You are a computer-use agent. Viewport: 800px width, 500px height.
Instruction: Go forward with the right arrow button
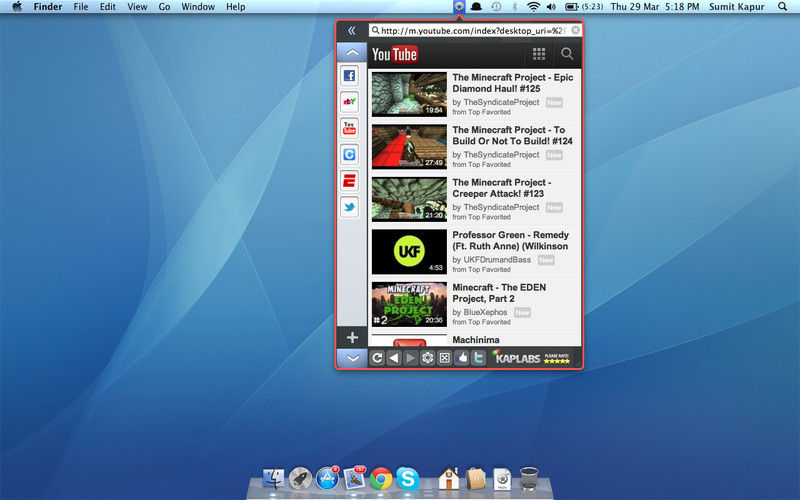[410, 358]
